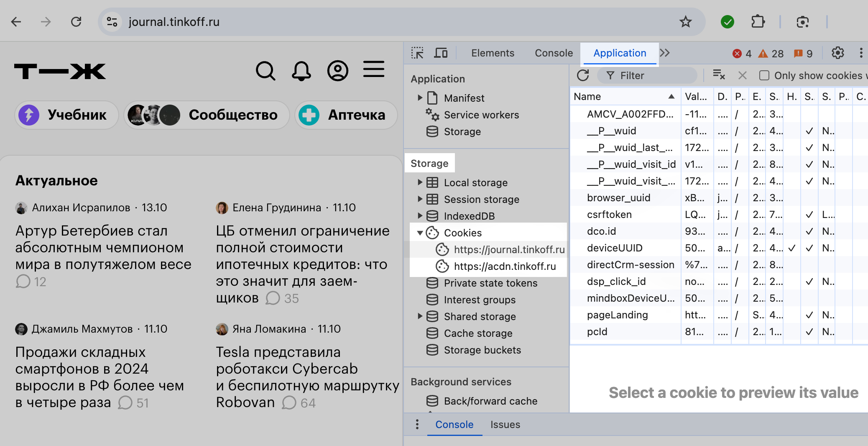
Task: Open the Extensions puzzle icon
Action: 758,22
